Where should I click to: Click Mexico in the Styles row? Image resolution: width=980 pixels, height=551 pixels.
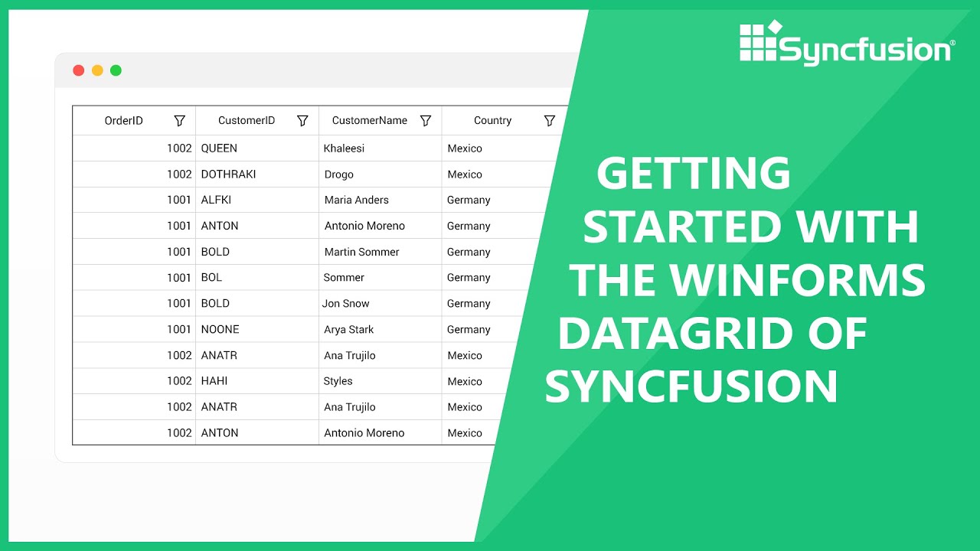click(465, 381)
